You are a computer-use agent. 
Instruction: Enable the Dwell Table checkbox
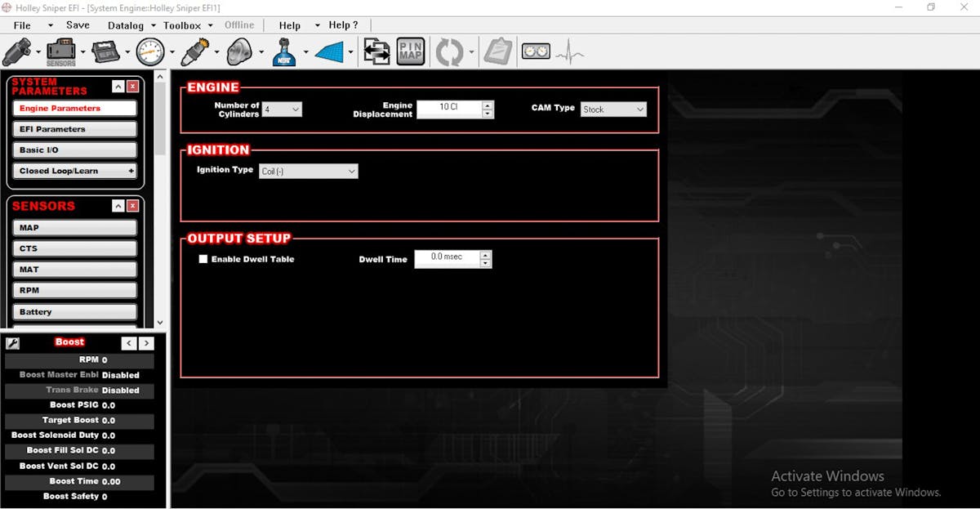coord(203,259)
